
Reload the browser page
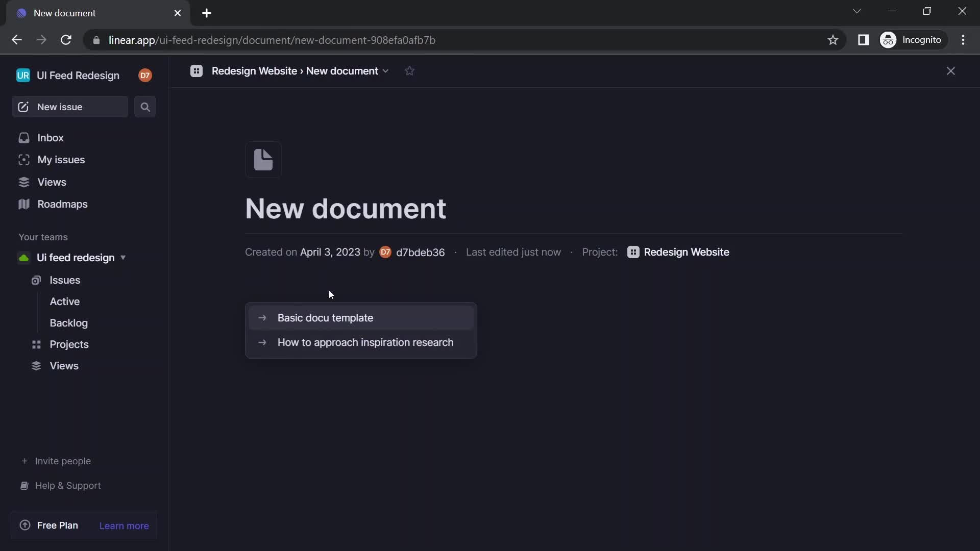(66, 40)
